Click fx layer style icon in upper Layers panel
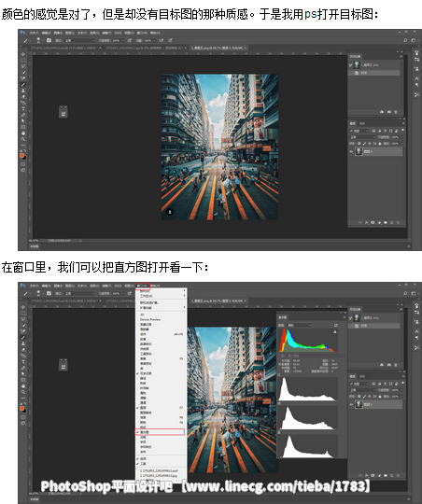 367,222
